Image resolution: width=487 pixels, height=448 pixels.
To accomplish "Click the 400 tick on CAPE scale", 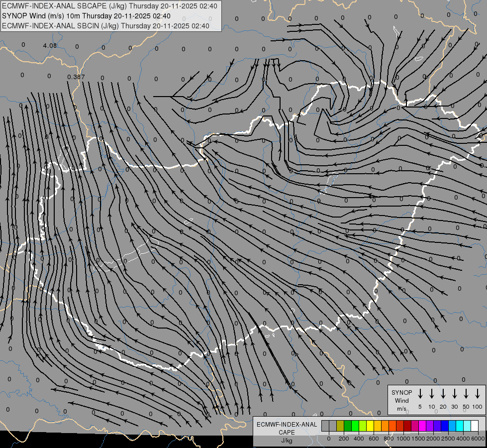I will click(x=359, y=439).
